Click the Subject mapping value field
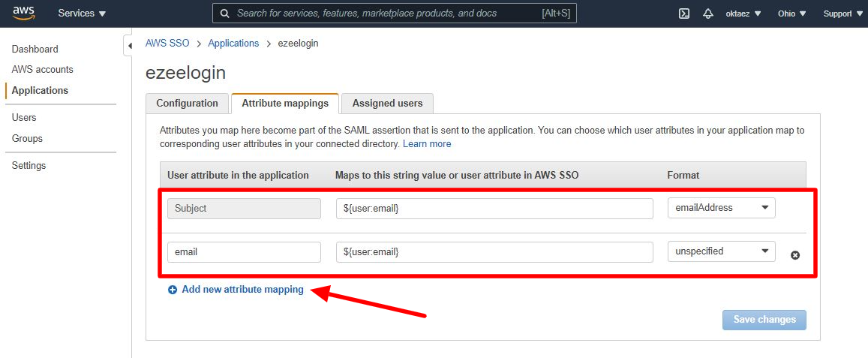This screenshot has height=358, width=868. [x=494, y=209]
